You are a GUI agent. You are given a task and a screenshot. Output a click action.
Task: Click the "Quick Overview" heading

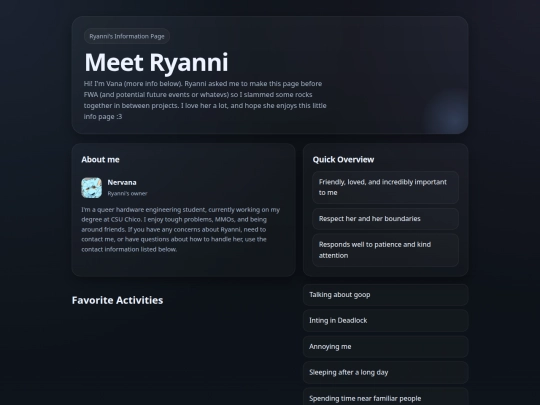(x=343, y=159)
